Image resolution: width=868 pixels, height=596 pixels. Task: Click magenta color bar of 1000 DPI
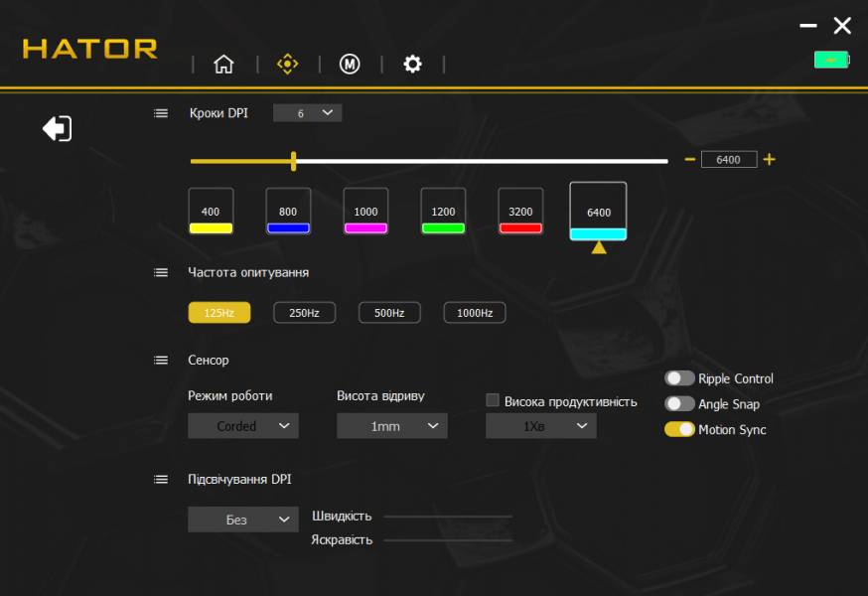point(365,227)
